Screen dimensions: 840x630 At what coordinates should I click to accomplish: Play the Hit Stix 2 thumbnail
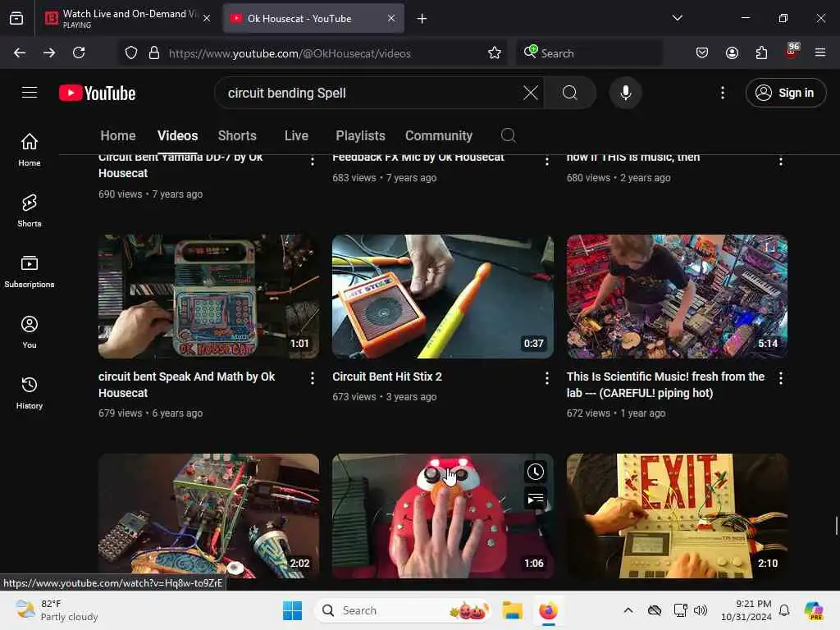[x=442, y=296]
